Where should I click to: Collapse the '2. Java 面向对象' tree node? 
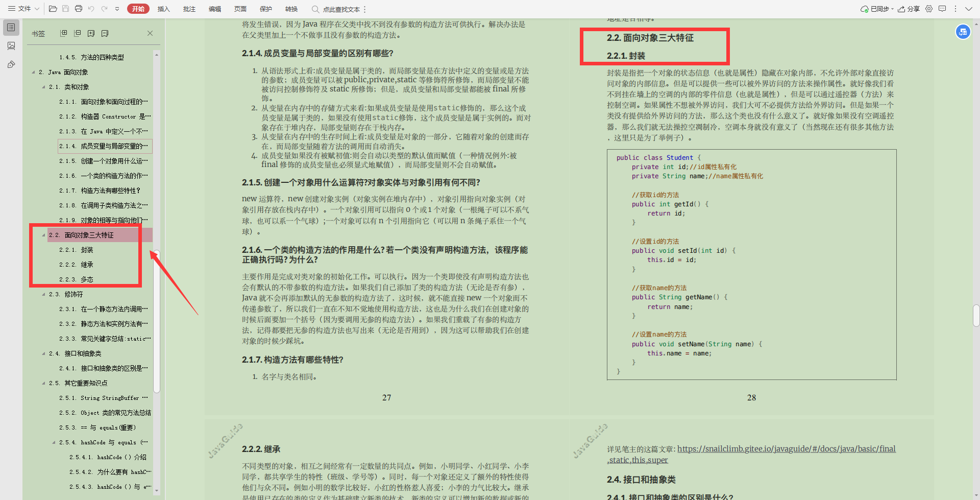34,72
